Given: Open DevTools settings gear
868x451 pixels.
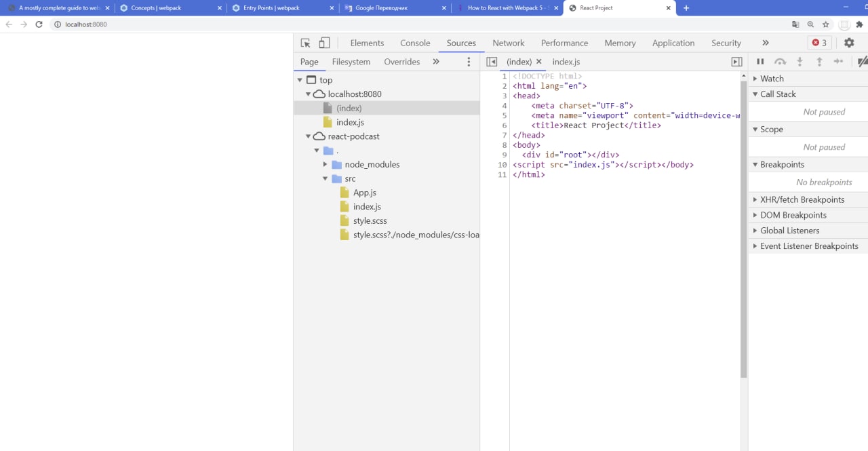Looking at the screenshot, I should [849, 43].
